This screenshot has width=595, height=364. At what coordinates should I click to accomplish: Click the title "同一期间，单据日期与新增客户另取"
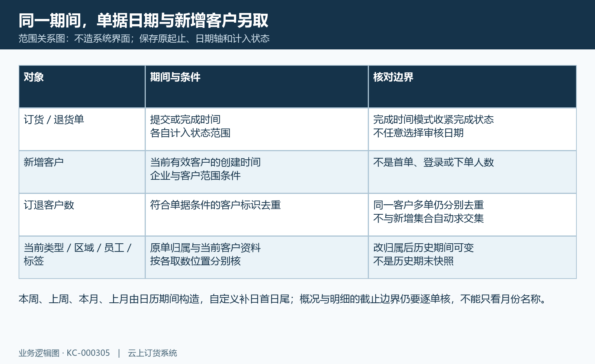pos(144,20)
